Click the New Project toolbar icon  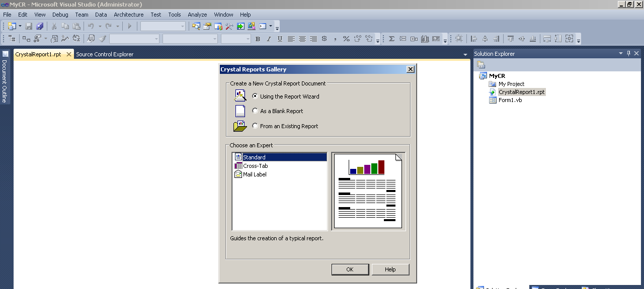12,26
